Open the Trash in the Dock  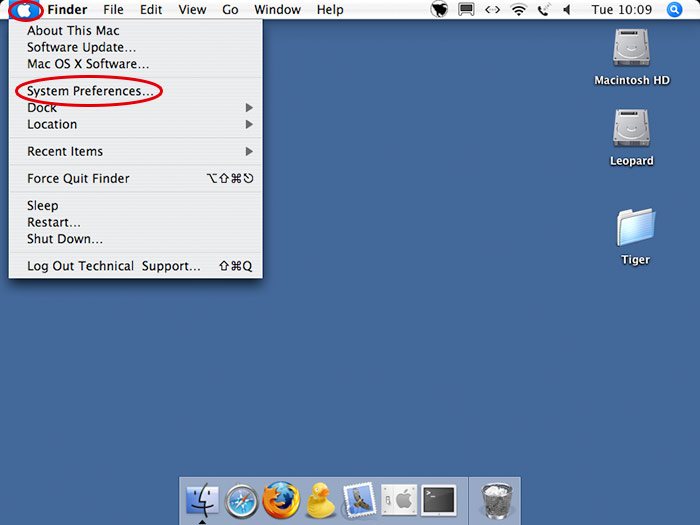pyautogui.click(x=496, y=500)
